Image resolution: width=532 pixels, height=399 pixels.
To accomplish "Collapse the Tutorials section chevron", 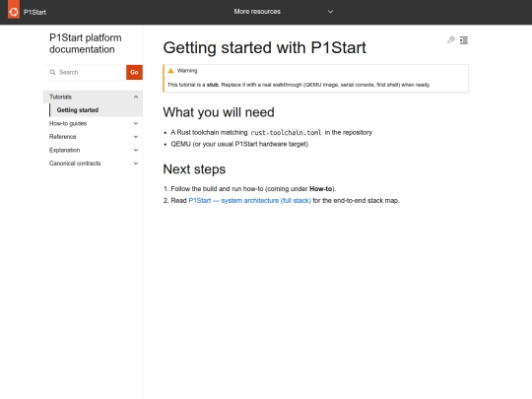I will [136, 97].
